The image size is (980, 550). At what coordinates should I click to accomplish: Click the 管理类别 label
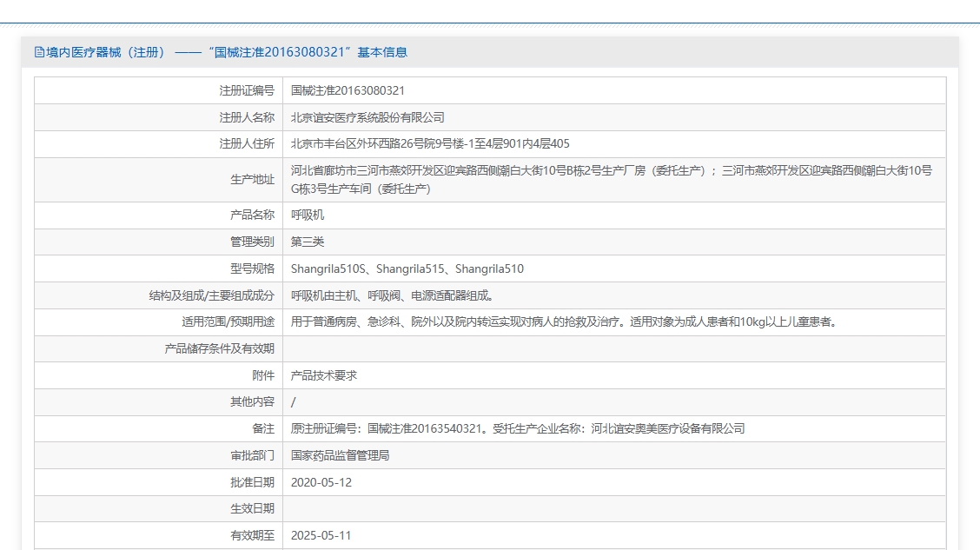253,242
